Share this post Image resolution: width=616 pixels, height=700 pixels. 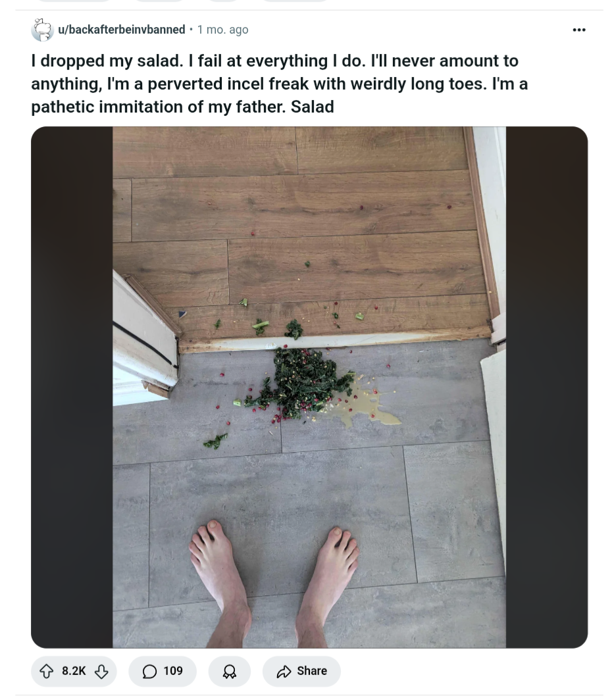301,671
